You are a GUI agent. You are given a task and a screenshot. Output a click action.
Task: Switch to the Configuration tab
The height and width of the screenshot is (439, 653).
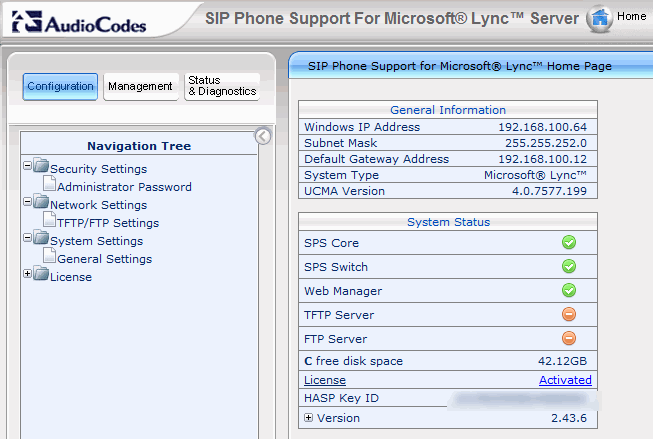click(x=60, y=87)
